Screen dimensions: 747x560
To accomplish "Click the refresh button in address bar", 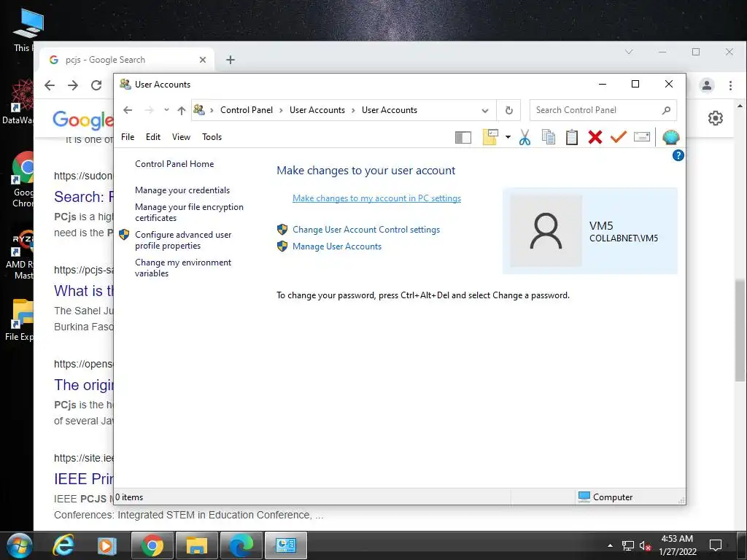I will tap(508, 111).
